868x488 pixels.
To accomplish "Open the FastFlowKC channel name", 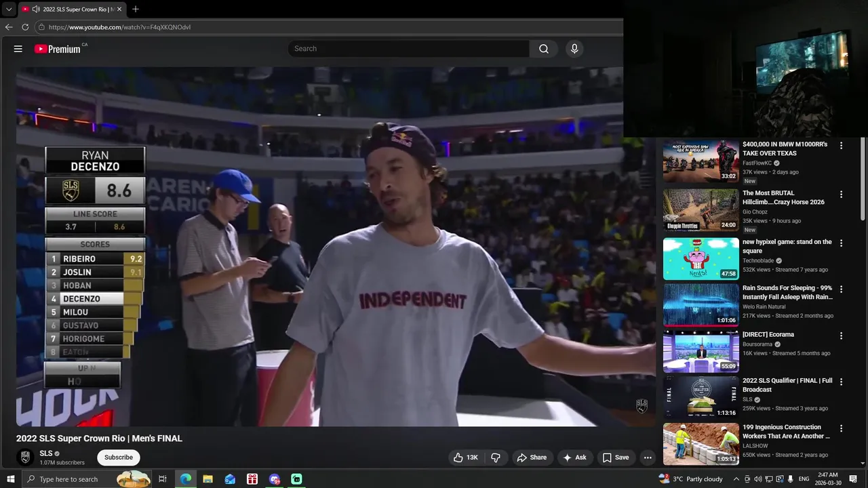I will pyautogui.click(x=757, y=163).
